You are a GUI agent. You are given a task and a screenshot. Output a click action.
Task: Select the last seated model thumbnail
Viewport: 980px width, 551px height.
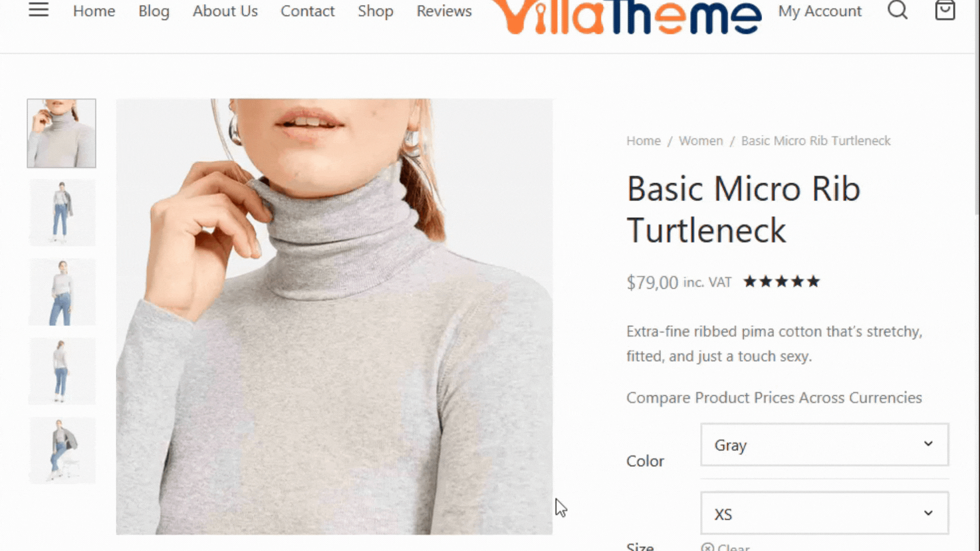tap(62, 450)
